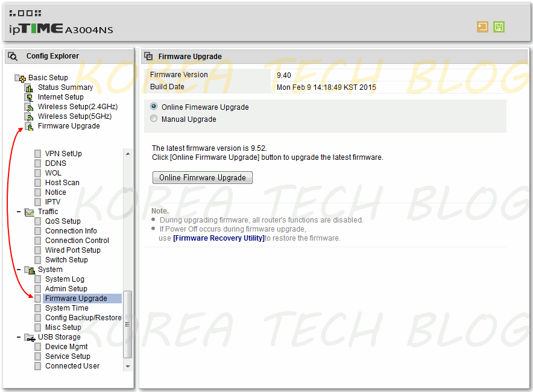Viewport: 533px width, 392px height.
Task: Click the Firmware Upgrade panel title icon
Action: click(x=148, y=56)
